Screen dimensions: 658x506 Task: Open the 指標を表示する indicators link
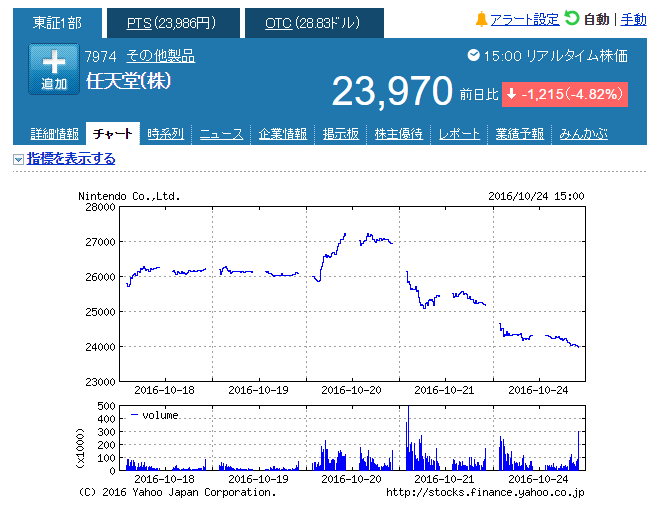(71, 159)
